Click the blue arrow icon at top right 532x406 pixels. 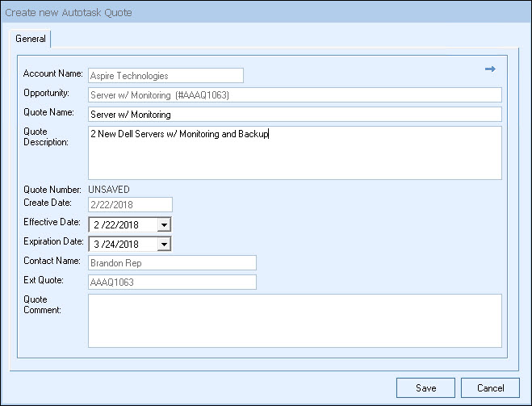click(490, 69)
